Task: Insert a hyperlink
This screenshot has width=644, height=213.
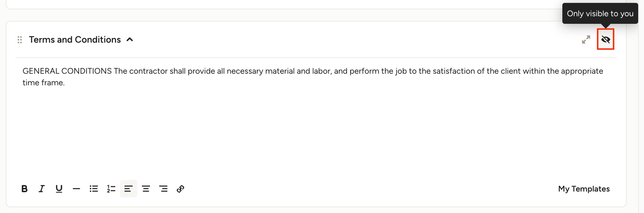Action: coord(180,189)
